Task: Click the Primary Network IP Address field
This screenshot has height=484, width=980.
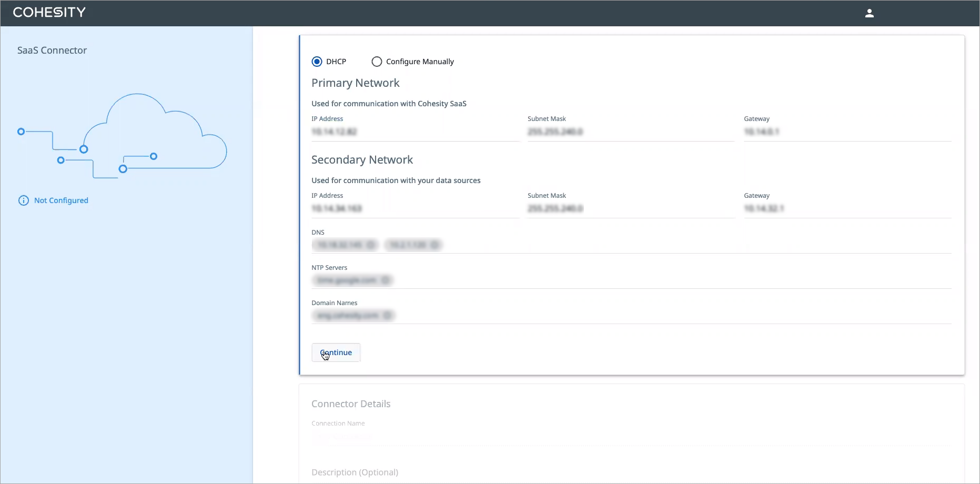Action: pyautogui.click(x=415, y=132)
